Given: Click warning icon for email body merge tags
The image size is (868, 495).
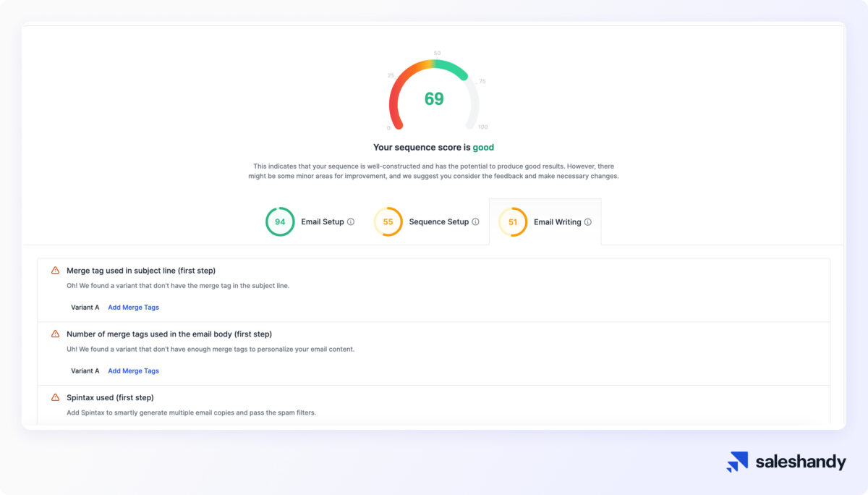Looking at the screenshot, I should point(55,334).
